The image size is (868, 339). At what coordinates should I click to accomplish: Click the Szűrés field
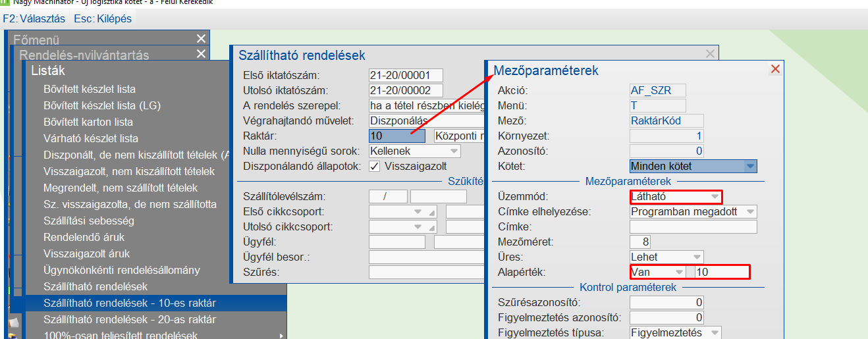(x=427, y=272)
